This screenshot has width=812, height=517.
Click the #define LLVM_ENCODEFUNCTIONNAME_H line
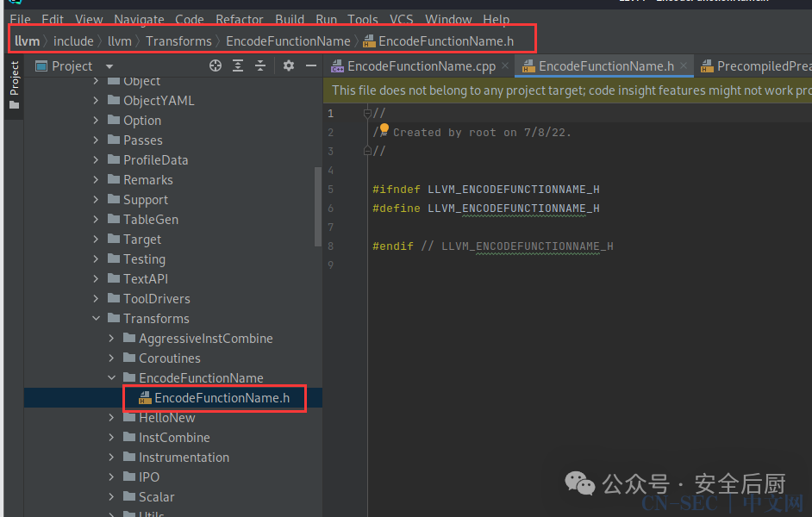click(x=486, y=208)
